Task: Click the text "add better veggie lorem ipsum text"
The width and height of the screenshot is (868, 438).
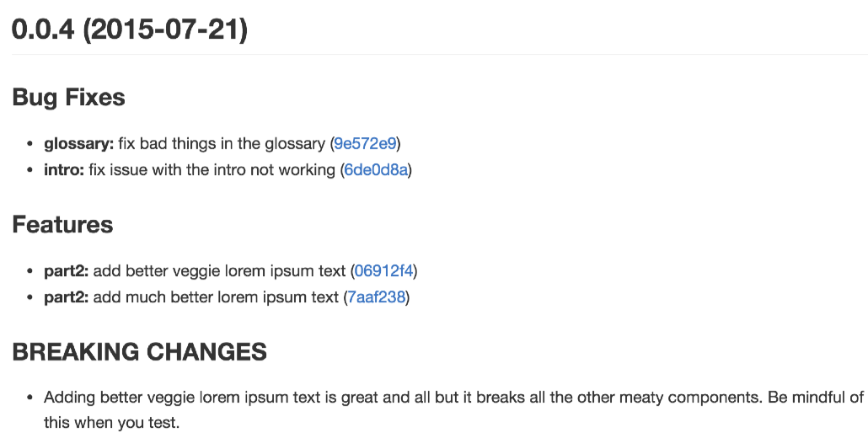Action: click(x=219, y=270)
